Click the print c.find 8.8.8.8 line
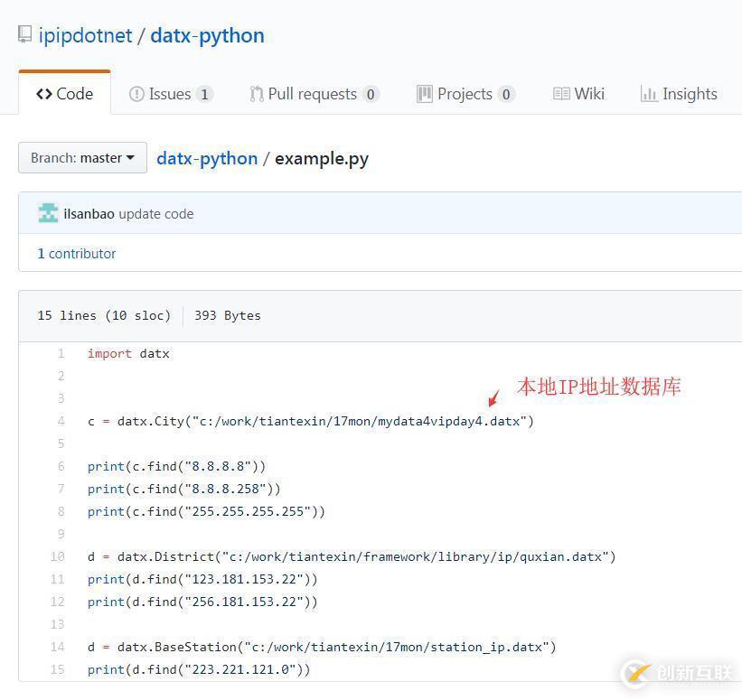 [x=177, y=466]
